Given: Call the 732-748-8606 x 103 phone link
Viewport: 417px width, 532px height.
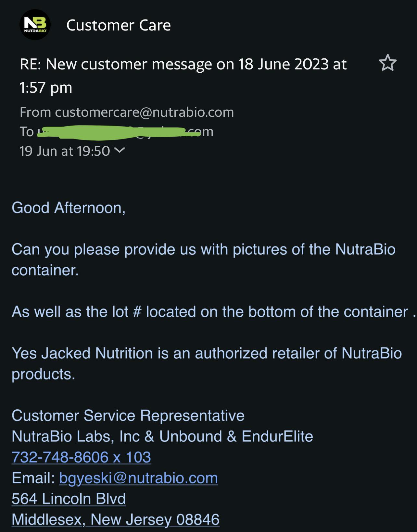Looking at the screenshot, I should pos(81,457).
